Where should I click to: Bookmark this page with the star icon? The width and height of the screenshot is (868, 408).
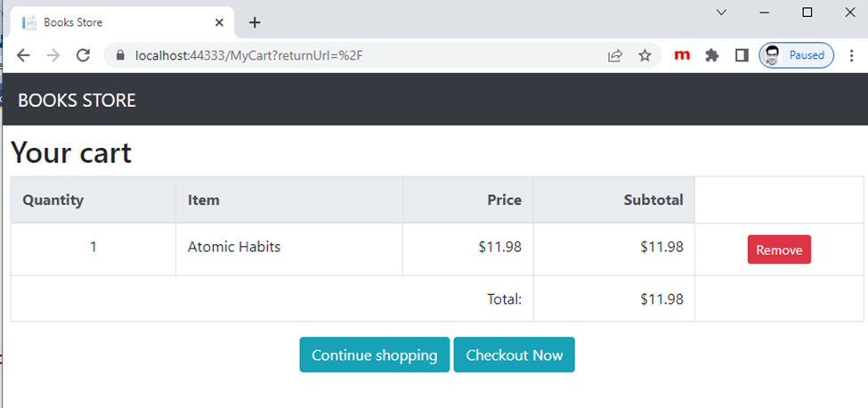645,55
